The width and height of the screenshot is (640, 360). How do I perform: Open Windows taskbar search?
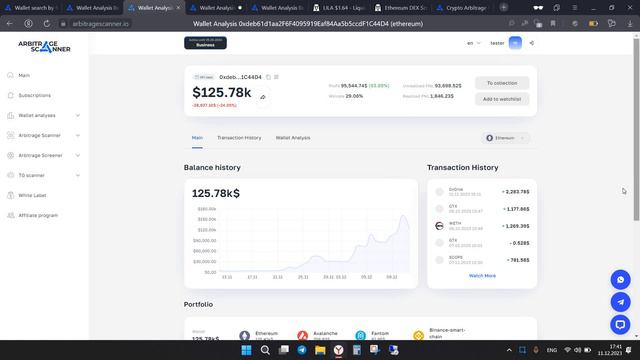click(x=265, y=350)
